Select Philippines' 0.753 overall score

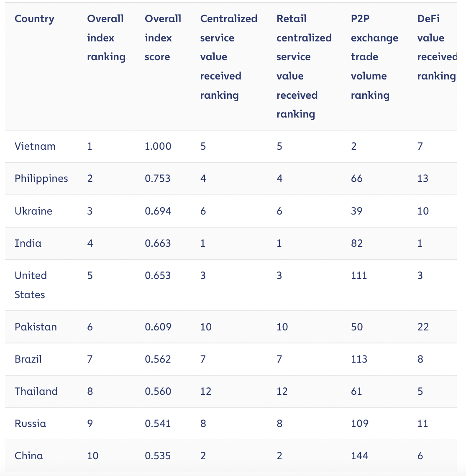coord(158,179)
